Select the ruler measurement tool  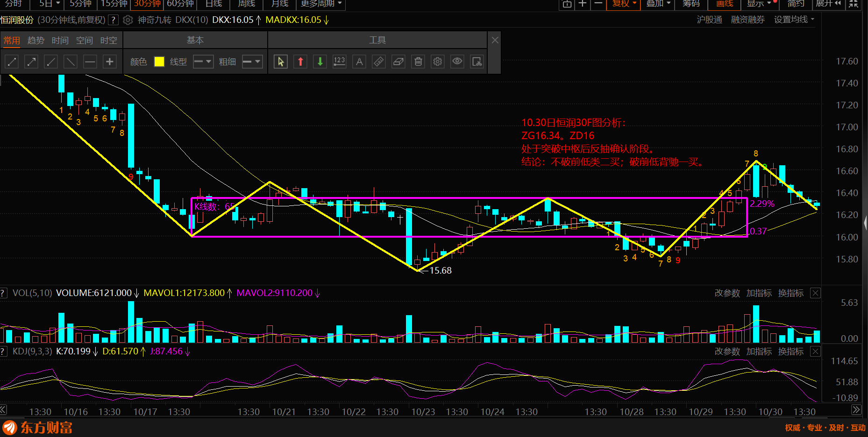click(379, 62)
